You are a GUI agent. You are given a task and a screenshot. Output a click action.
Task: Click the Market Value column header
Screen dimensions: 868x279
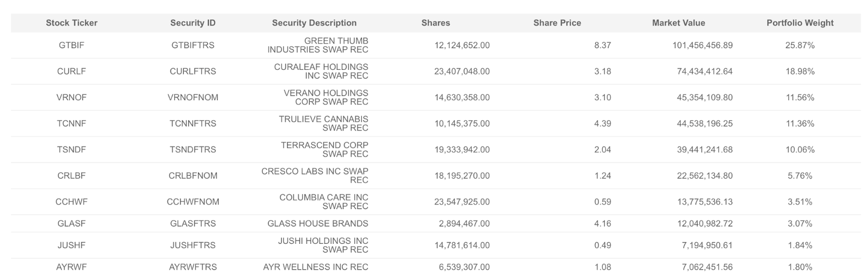(678, 23)
